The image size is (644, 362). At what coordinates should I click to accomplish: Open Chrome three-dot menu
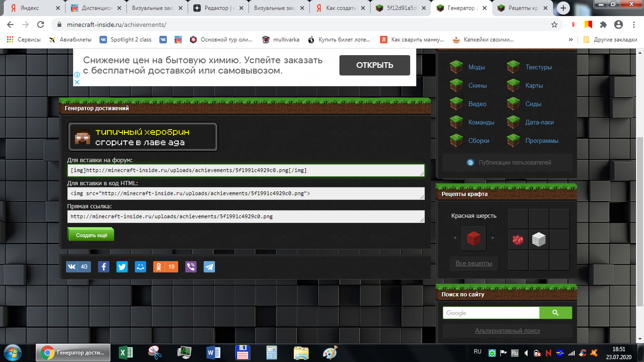(633, 25)
